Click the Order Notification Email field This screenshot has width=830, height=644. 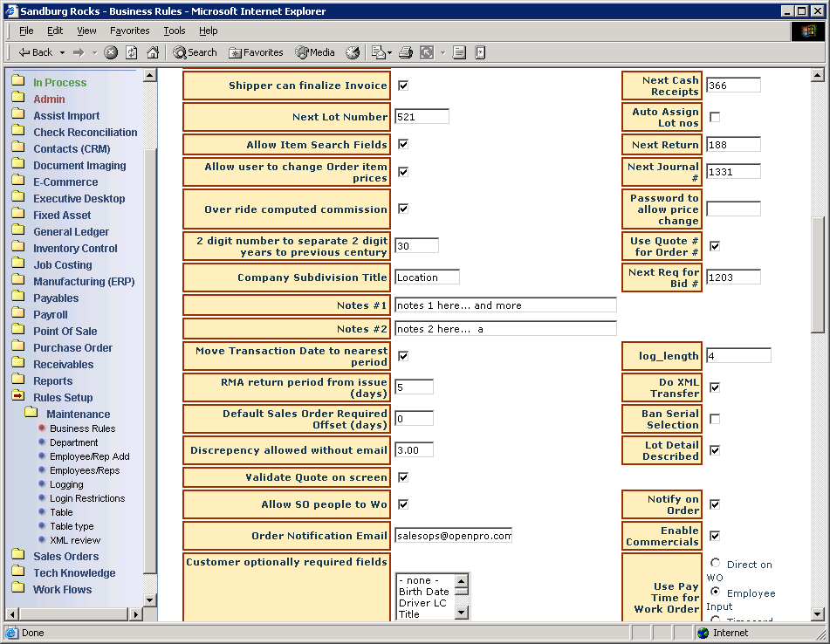[x=453, y=535]
